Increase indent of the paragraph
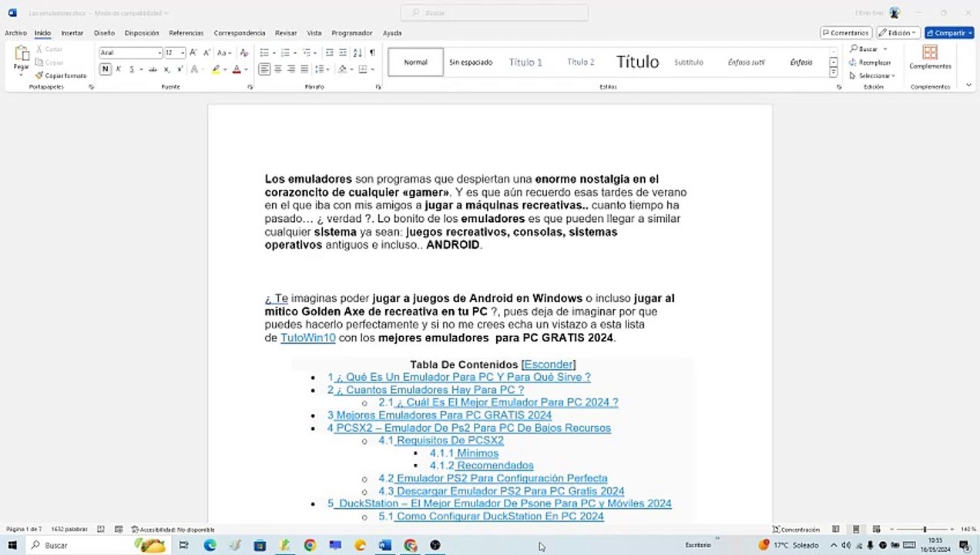Viewport: 980px width, 555px height. 343,52
